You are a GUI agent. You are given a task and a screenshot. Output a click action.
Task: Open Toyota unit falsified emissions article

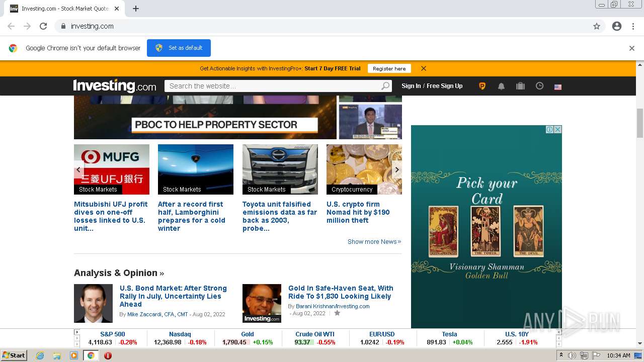click(280, 216)
